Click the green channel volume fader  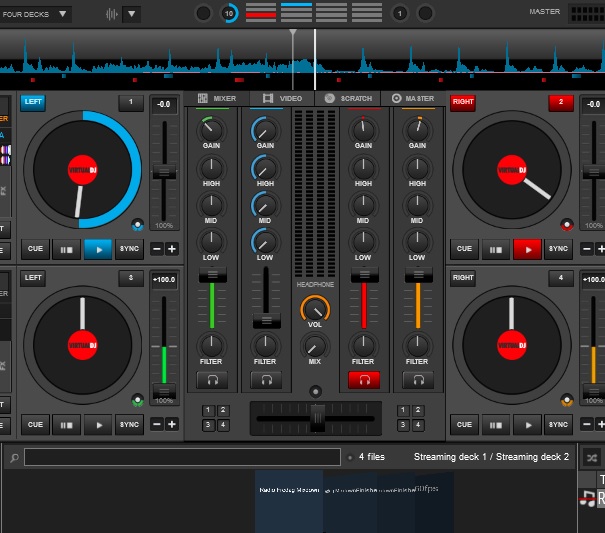pos(213,275)
